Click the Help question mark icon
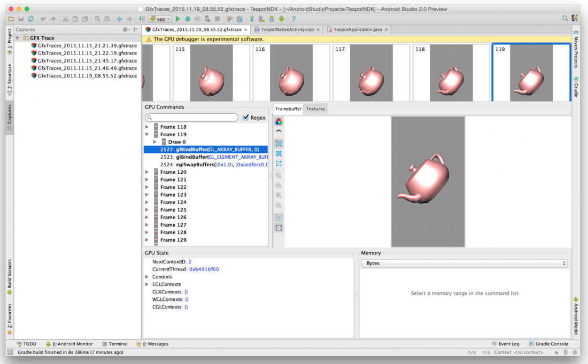The image size is (588, 364). (293, 19)
